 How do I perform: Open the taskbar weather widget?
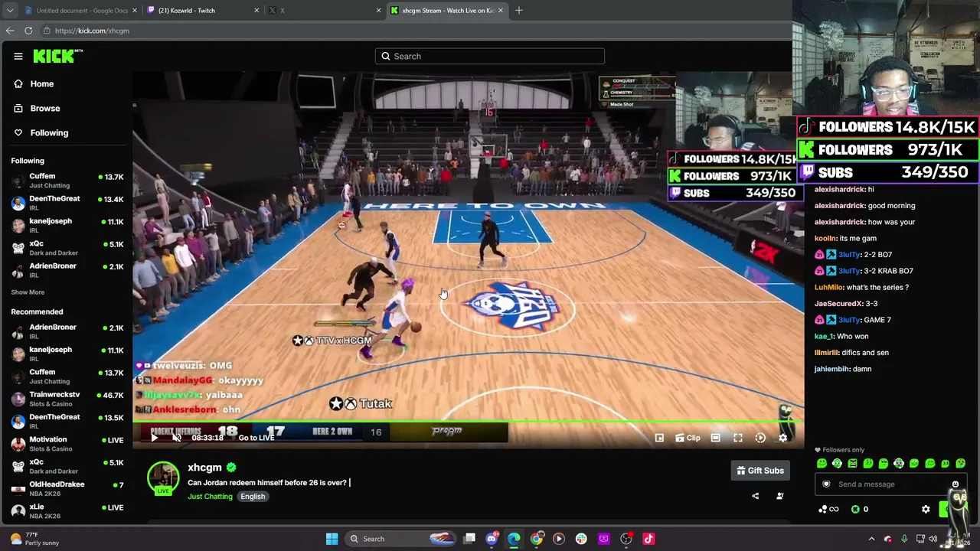click(34, 539)
